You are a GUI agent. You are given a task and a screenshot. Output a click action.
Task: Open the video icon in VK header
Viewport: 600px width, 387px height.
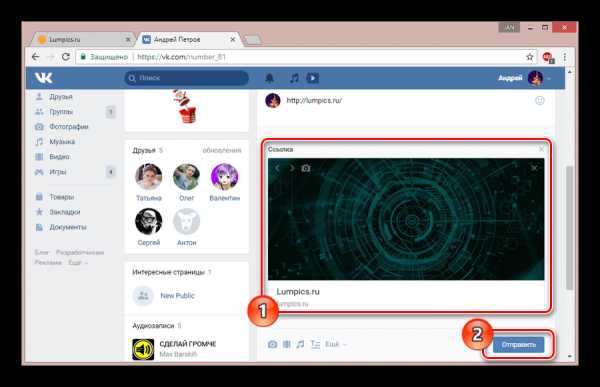(312, 78)
